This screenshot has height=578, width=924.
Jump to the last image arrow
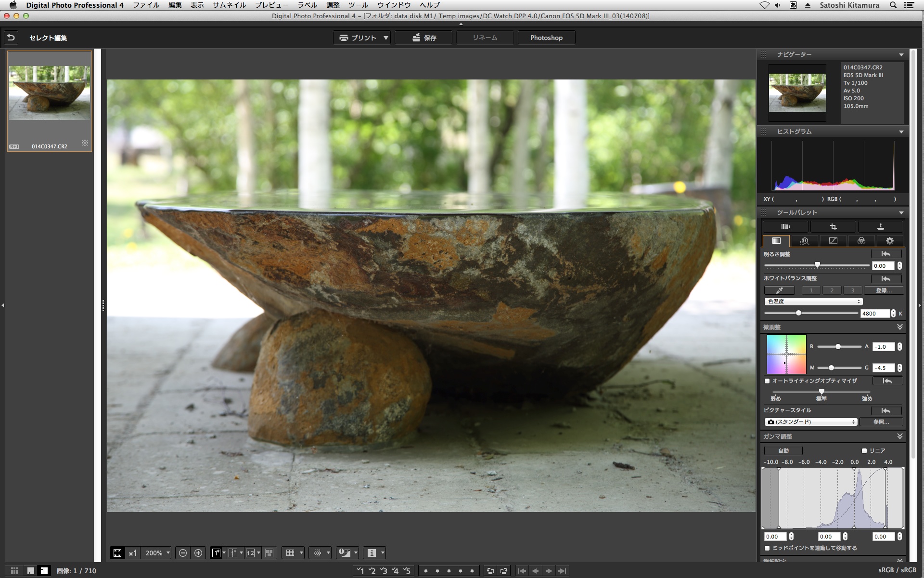(x=562, y=571)
